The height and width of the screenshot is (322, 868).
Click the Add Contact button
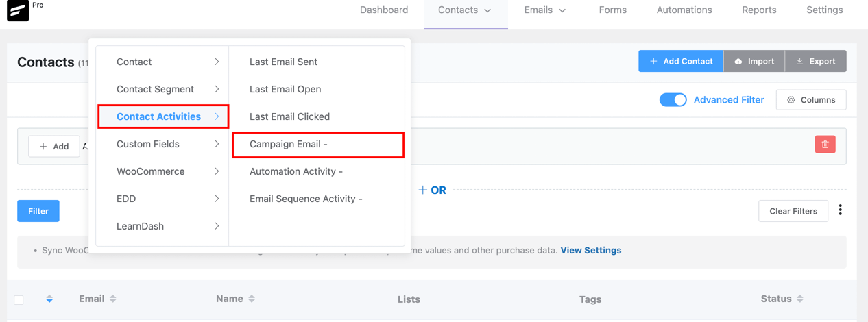point(681,61)
